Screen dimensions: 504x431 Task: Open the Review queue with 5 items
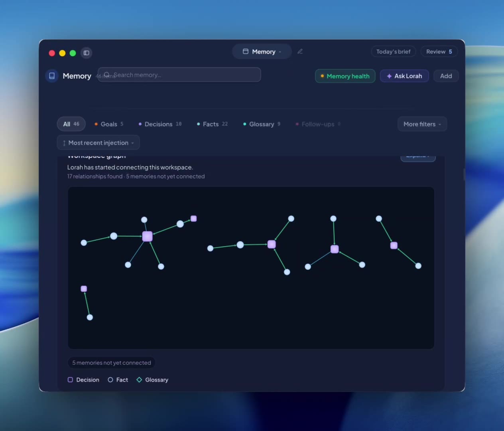click(439, 51)
